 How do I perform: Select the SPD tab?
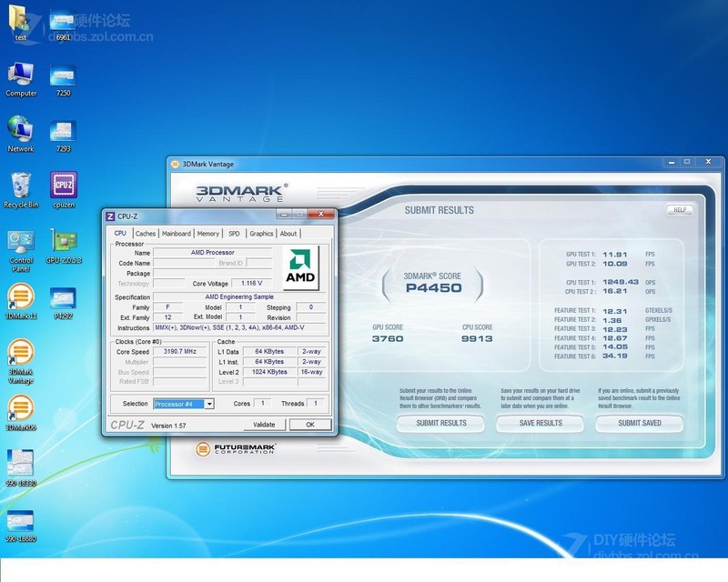[x=234, y=234]
